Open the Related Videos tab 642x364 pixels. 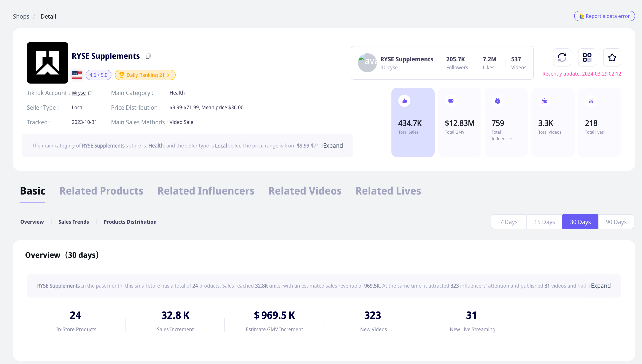(x=305, y=191)
